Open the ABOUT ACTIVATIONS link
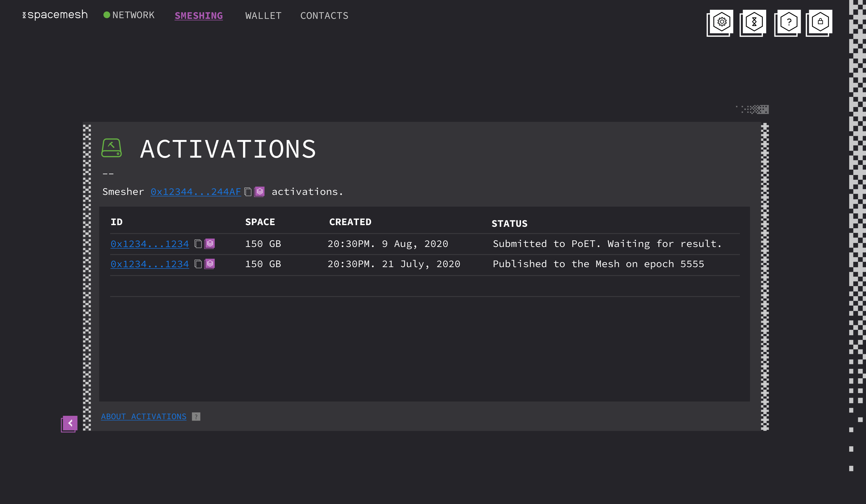This screenshot has width=866, height=504. tap(144, 416)
